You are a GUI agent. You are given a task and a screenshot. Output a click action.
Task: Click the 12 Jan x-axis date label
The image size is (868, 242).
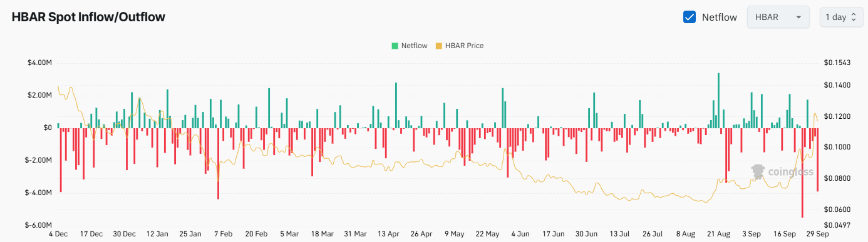(x=157, y=234)
